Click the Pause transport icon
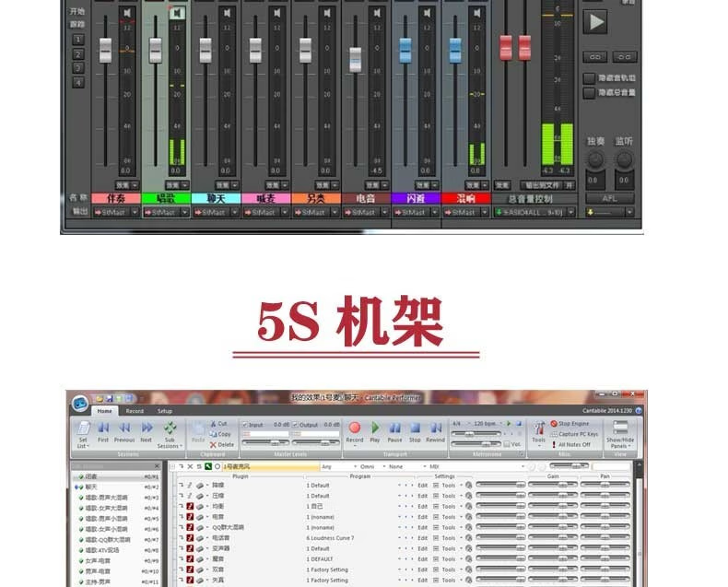Viewport: 728px width, 587px height. 394,429
